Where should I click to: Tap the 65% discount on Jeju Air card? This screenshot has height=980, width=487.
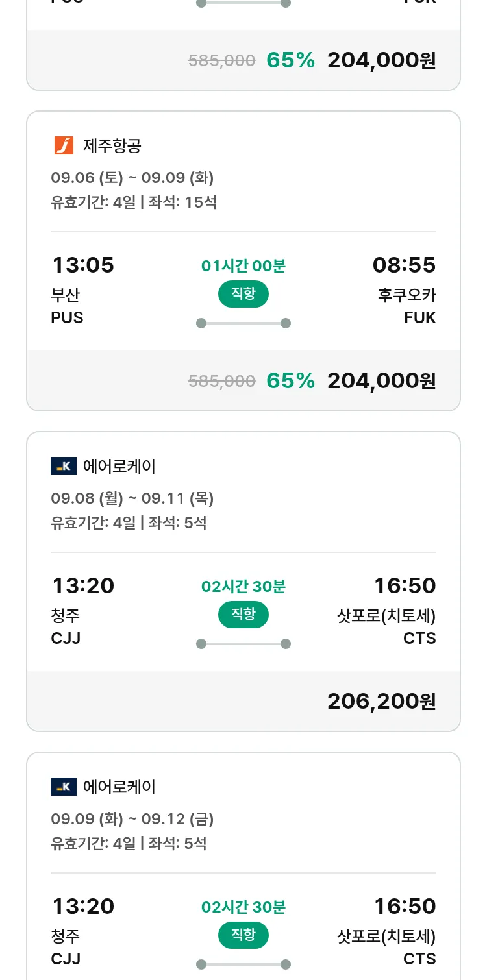click(290, 380)
